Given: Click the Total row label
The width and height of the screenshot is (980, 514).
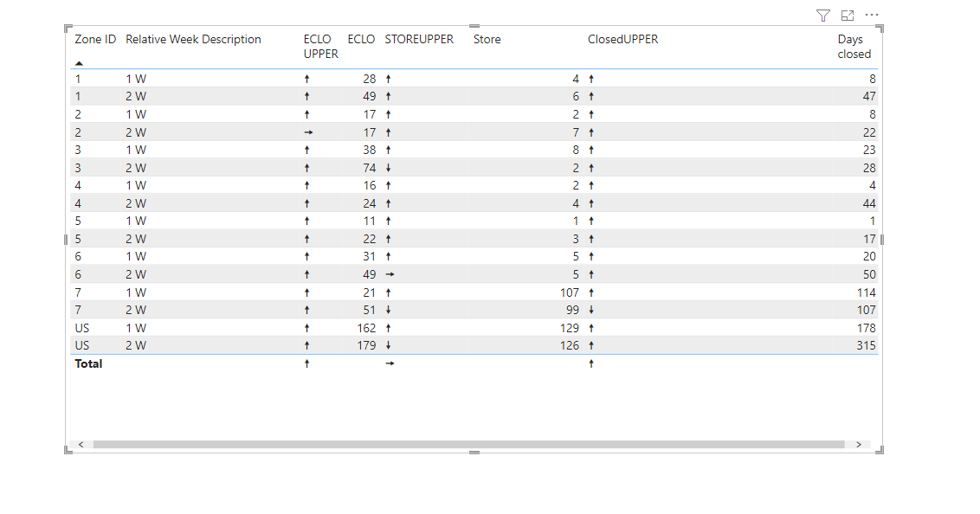Looking at the screenshot, I should 88,363.
